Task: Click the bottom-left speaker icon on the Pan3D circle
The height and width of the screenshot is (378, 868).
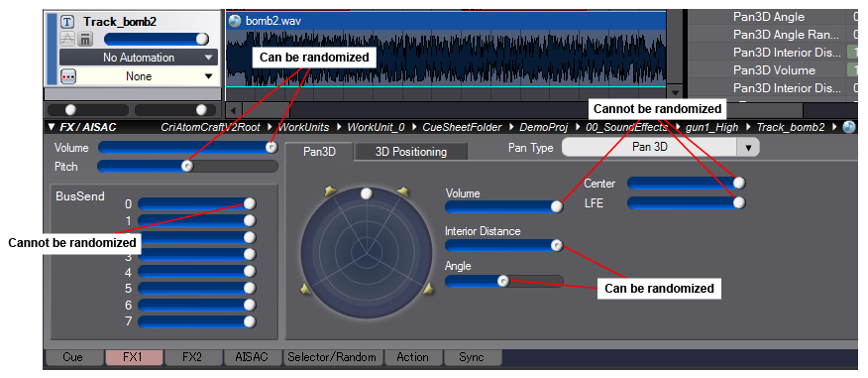Action: pyautogui.click(x=305, y=288)
